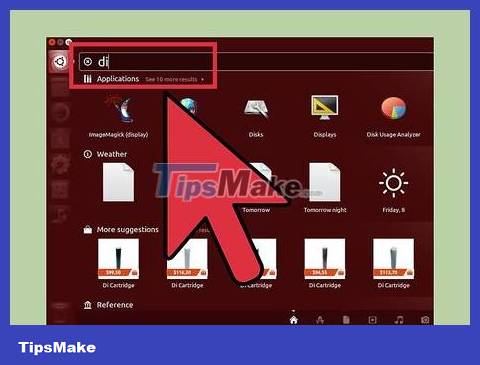Click the More suggestions section header
Image resolution: width=480 pixels, height=365 pixels.
pyautogui.click(x=128, y=229)
